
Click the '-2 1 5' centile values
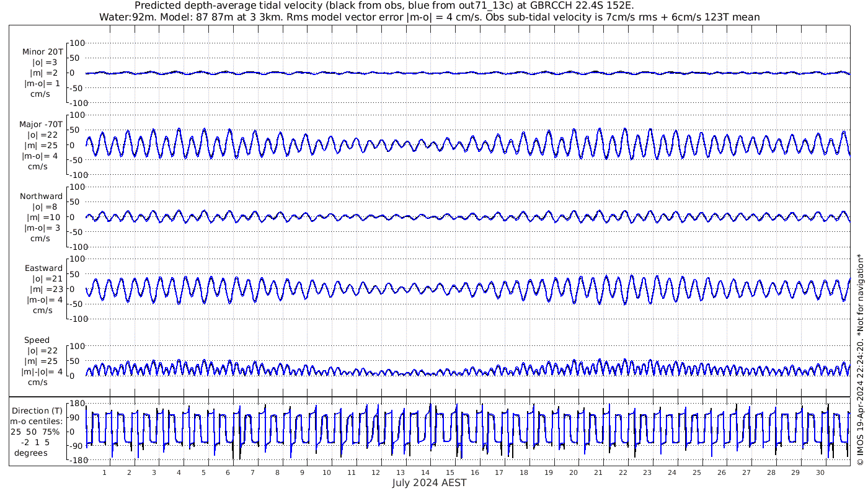click(x=35, y=442)
